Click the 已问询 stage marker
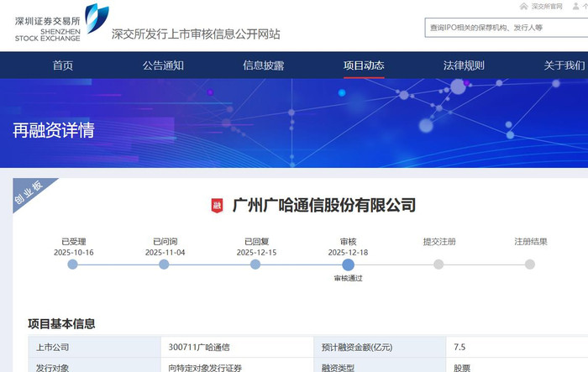This screenshot has width=588, height=372. [x=164, y=265]
